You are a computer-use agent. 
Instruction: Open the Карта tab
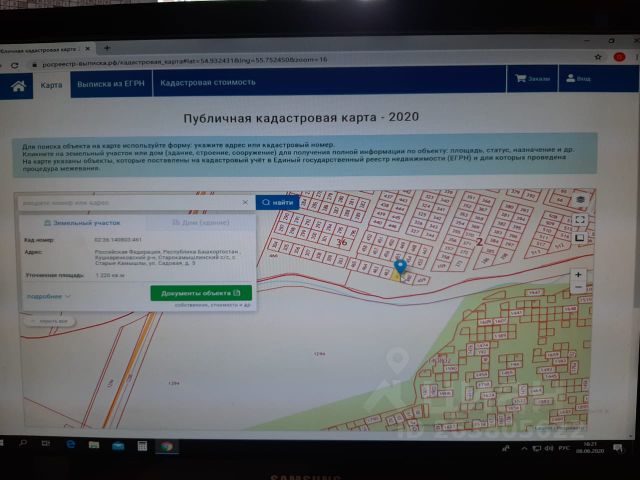[x=51, y=85]
